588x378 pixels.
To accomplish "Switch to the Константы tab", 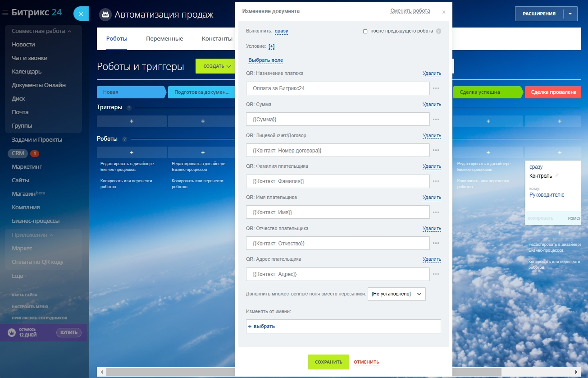I will 217,39.
